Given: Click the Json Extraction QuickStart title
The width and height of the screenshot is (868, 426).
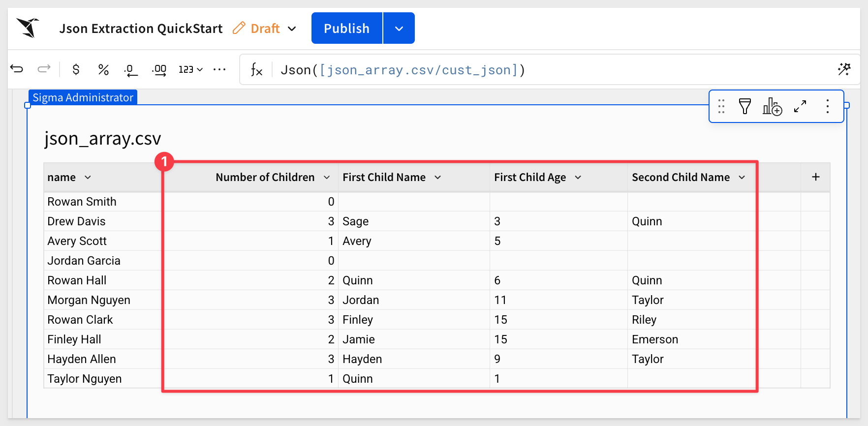Looking at the screenshot, I should tap(141, 29).
